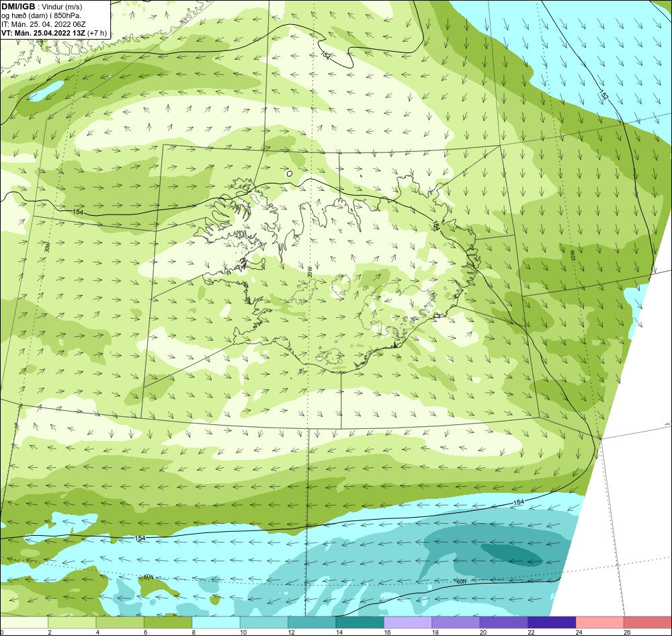The image size is (672, 636).
Task: Click the "Vindur (m/s)" label
Action: point(62,7)
